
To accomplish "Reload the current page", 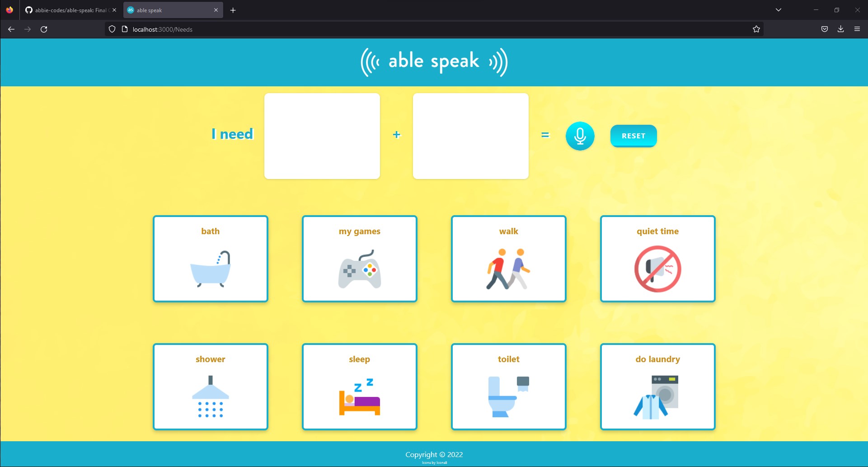I will [x=44, y=29].
